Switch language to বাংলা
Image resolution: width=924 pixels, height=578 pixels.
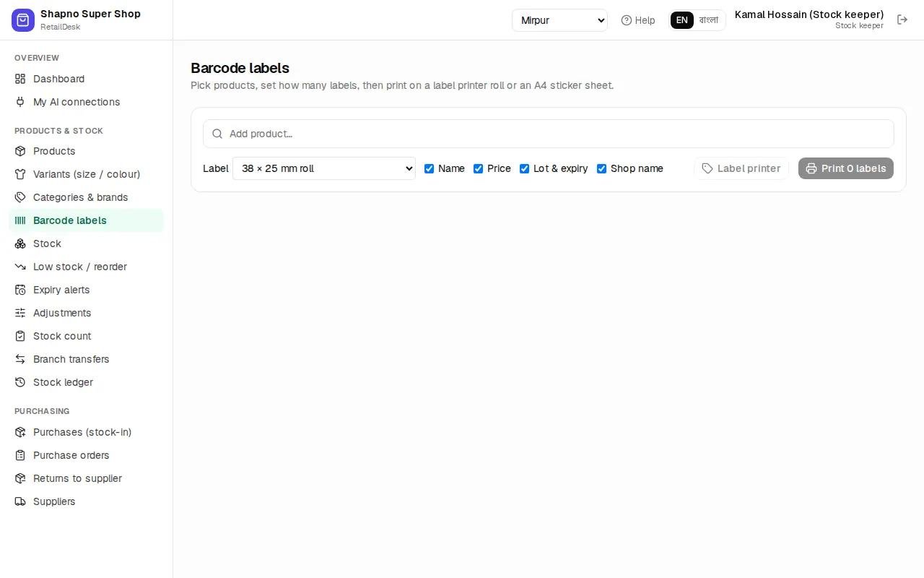point(709,20)
